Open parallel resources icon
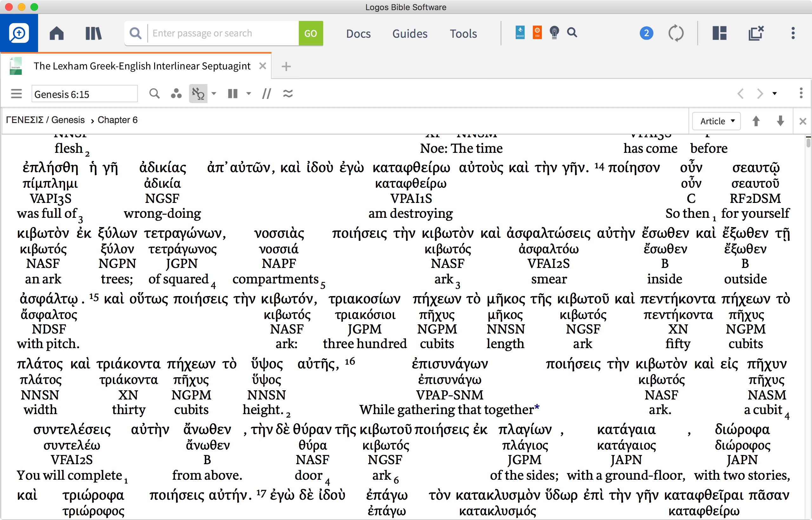This screenshot has height=520, width=812. 266,94
